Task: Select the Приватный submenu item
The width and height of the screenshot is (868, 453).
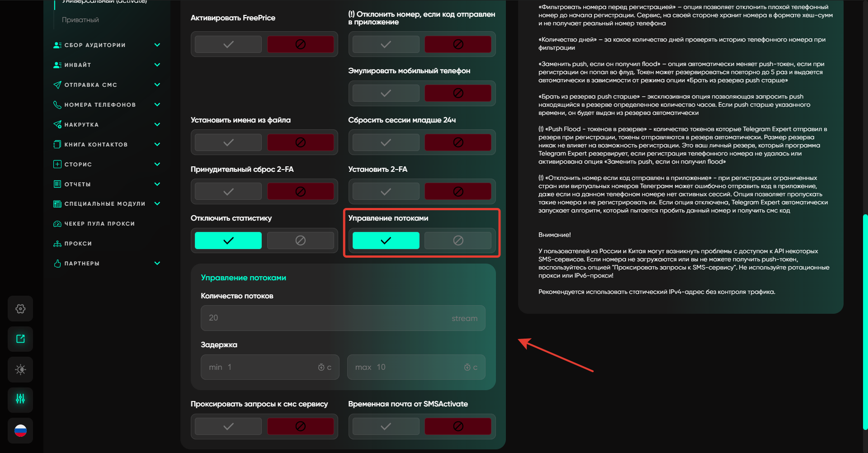Action: point(80,20)
